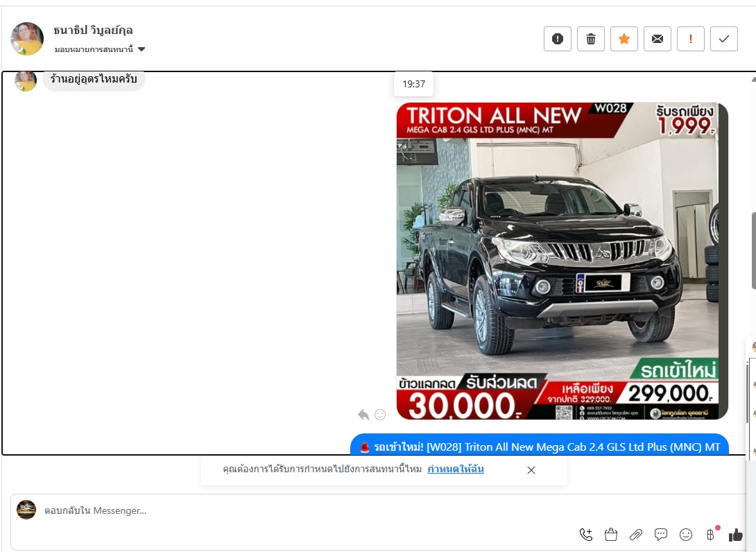The image size is (756, 552).
Task: Open the shopping bag products icon
Action: (611, 534)
